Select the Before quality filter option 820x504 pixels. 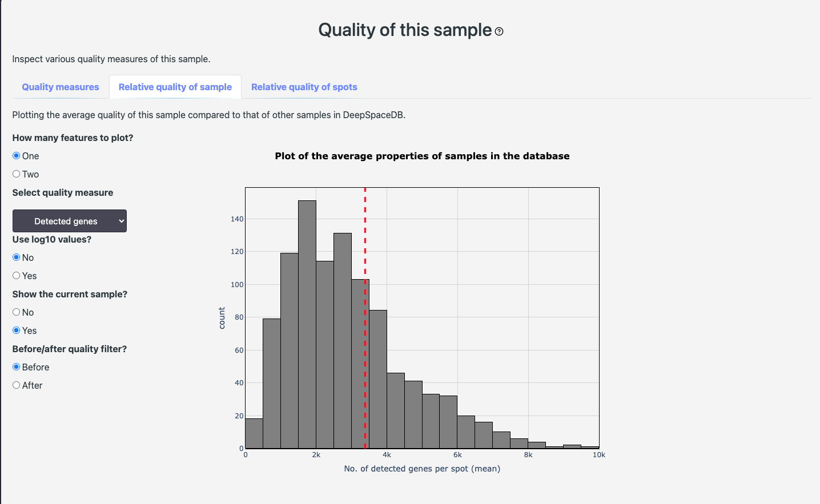click(17, 367)
